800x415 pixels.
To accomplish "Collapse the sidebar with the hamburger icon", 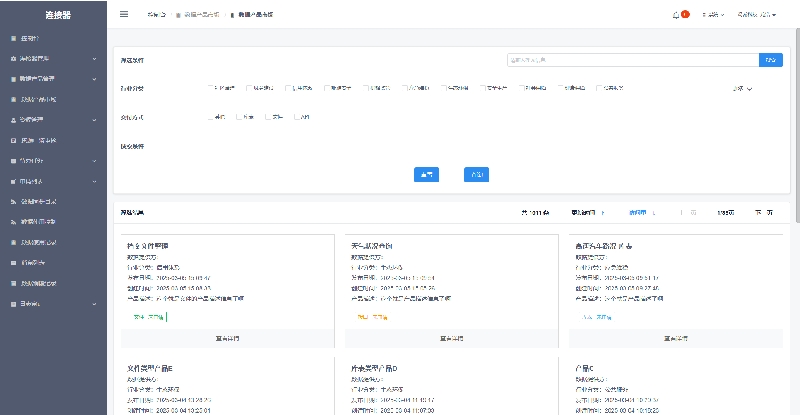I will [124, 14].
